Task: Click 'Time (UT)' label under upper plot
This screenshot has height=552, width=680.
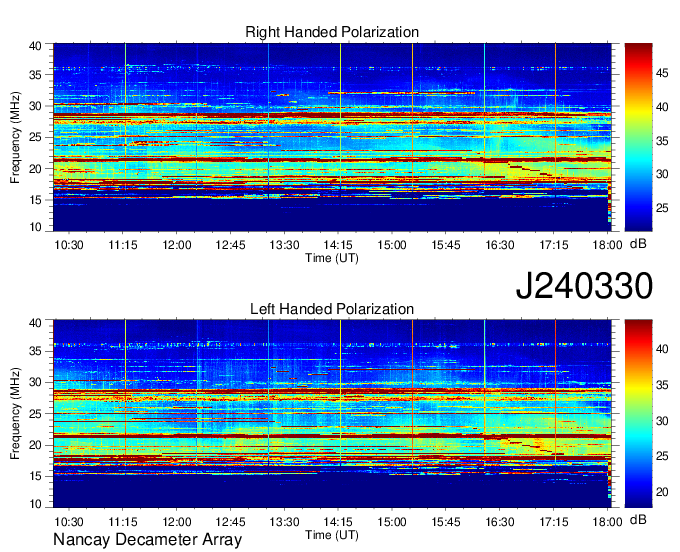Action: (332, 258)
